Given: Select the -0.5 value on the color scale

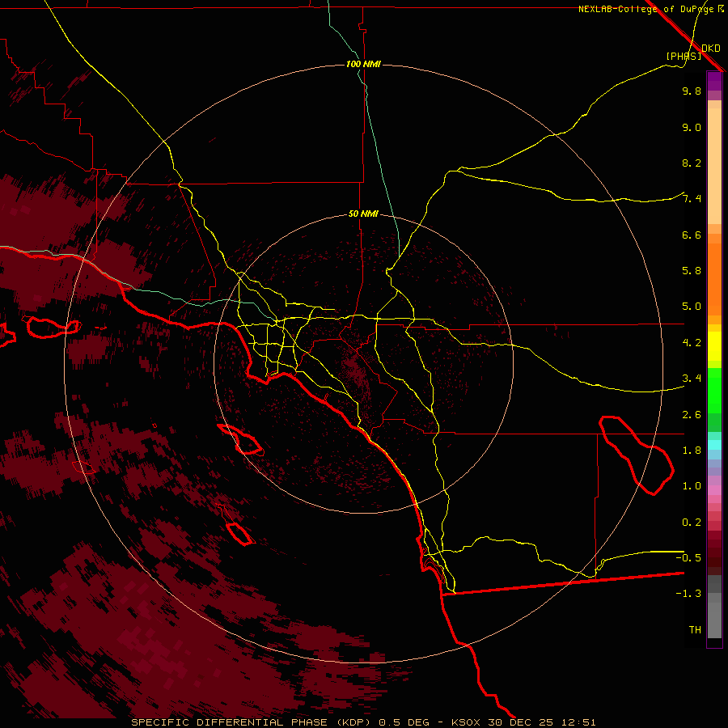Looking at the screenshot, I should tap(688, 557).
